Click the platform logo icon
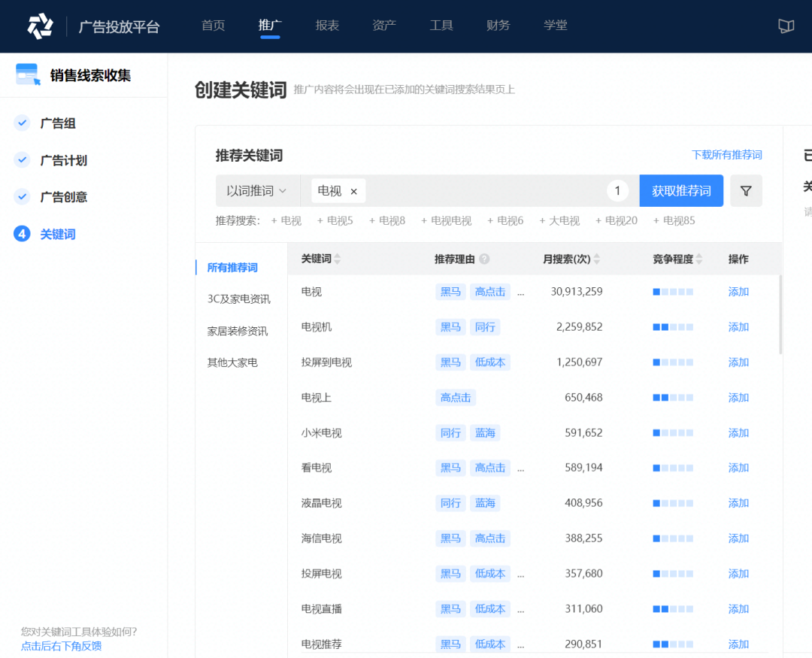This screenshot has height=658, width=812. [x=40, y=26]
